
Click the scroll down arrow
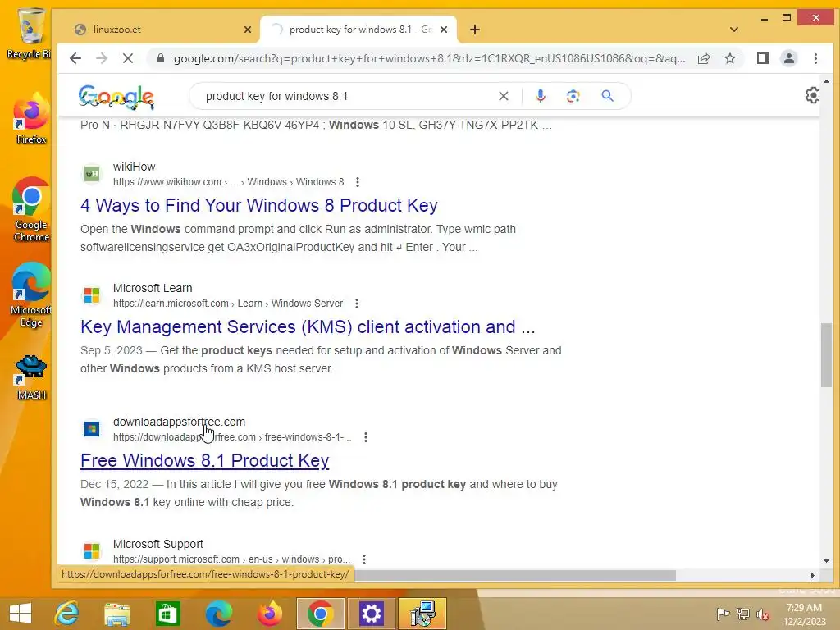click(x=826, y=561)
